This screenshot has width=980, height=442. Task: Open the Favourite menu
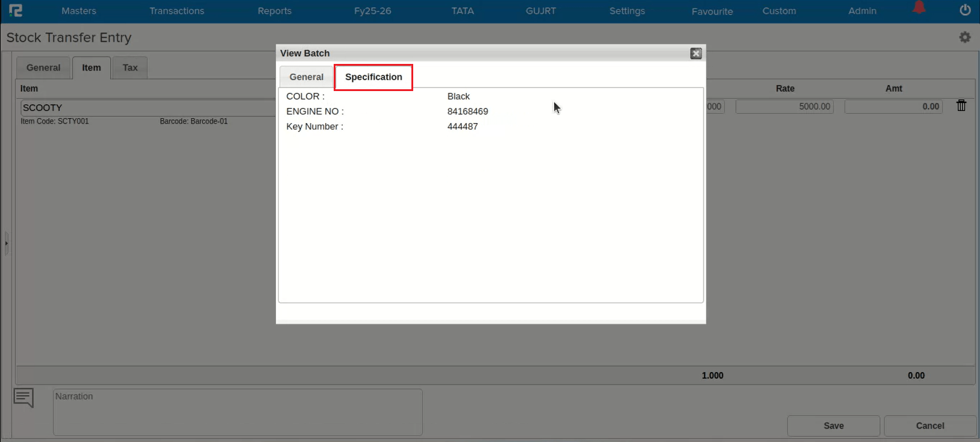[x=712, y=11]
